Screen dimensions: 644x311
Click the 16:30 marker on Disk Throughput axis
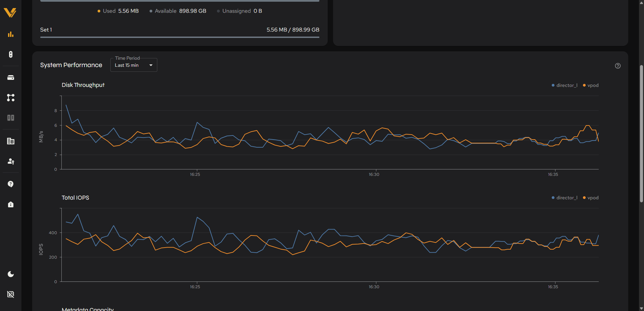[374, 174]
